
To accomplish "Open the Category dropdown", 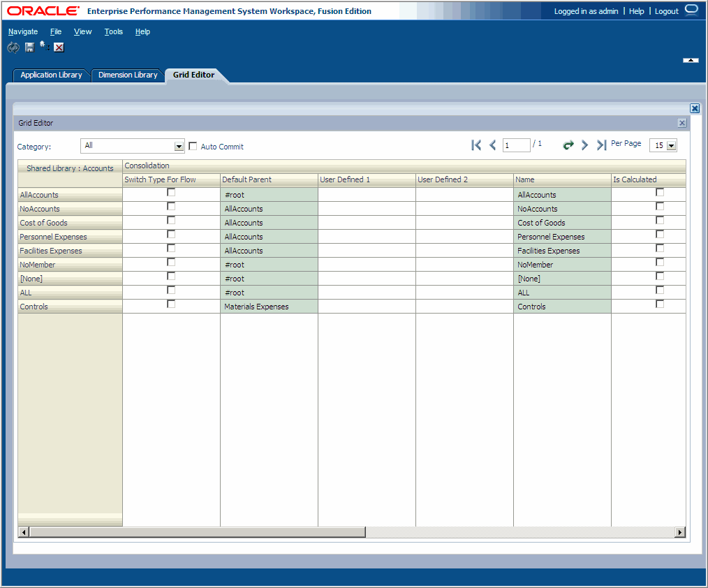I will coord(179,147).
